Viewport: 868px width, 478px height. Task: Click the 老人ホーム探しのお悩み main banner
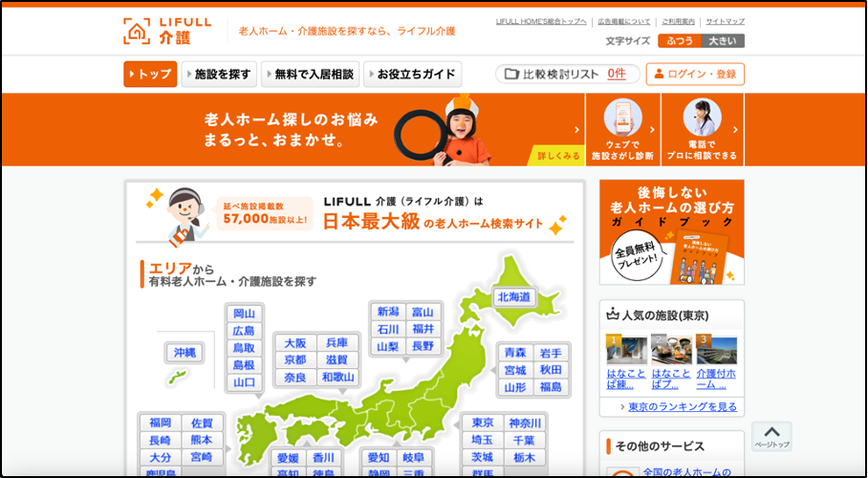click(x=355, y=130)
